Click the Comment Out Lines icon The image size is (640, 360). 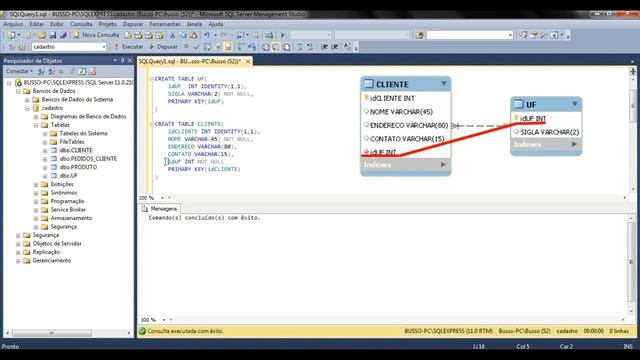(x=300, y=47)
